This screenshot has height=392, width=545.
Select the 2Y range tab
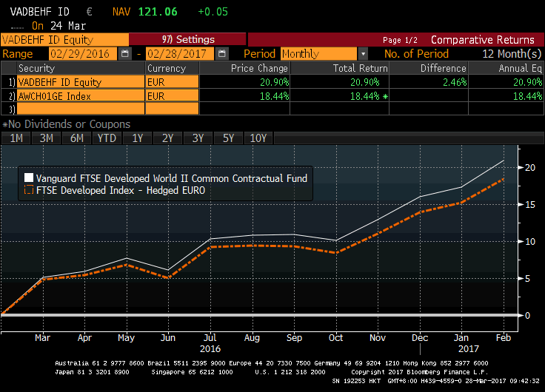[x=167, y=138]
